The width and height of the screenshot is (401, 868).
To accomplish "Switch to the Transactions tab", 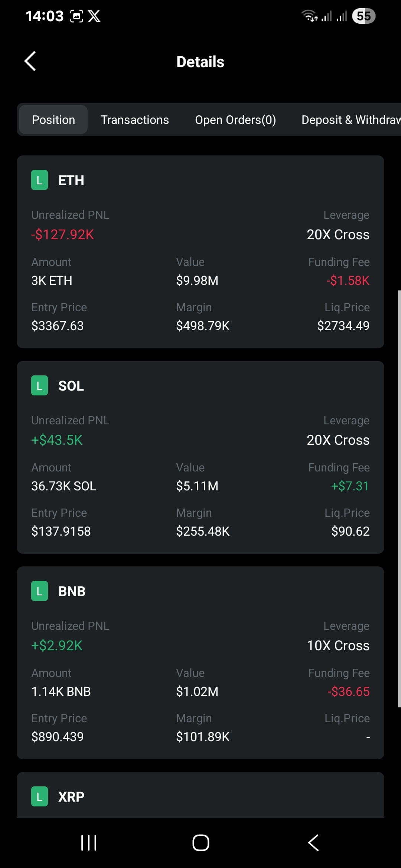I will (135, 119).
